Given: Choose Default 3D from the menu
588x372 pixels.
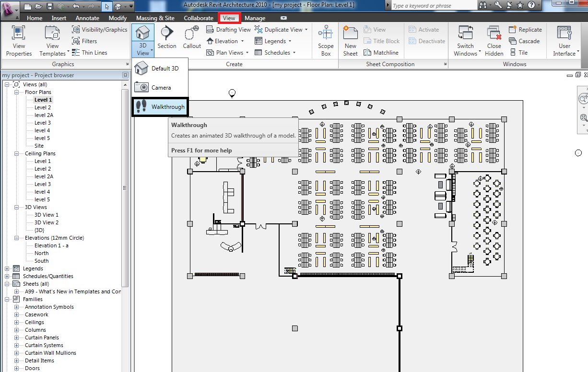Looking at the screenshot, I should 160,69.
